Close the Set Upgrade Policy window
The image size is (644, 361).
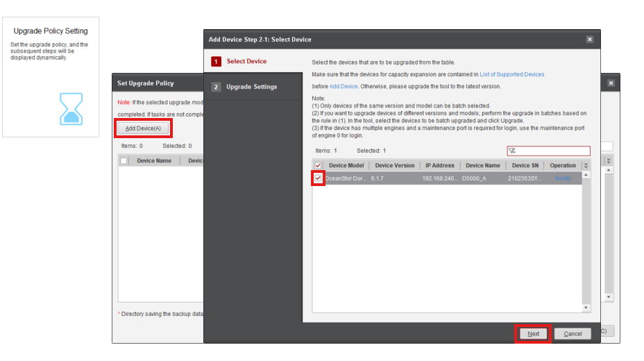pos(611,83)
